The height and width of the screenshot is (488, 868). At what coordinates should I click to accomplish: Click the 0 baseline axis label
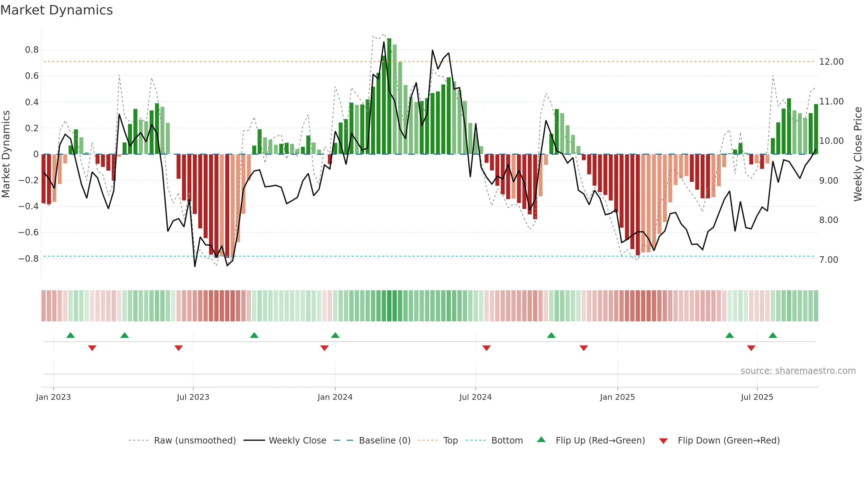point(36,154)
